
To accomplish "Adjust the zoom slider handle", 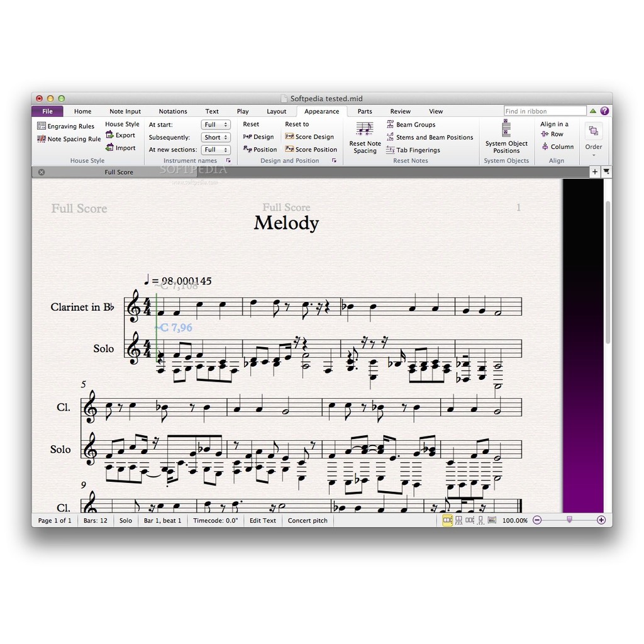I will pyautogui.click(x=569, y=520).
